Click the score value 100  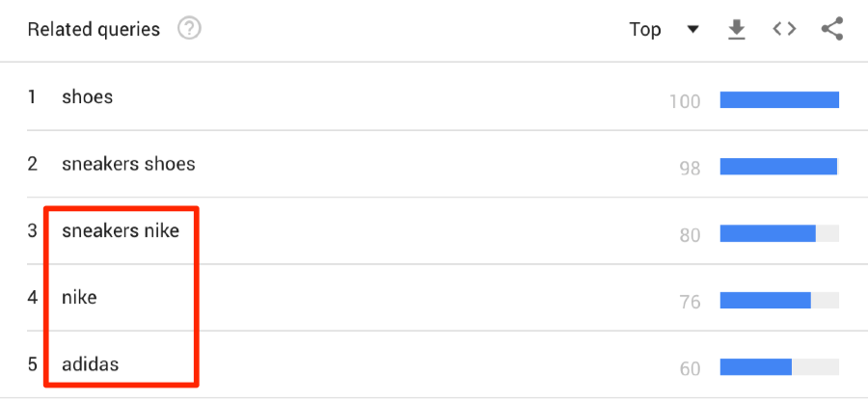(684, 100)
